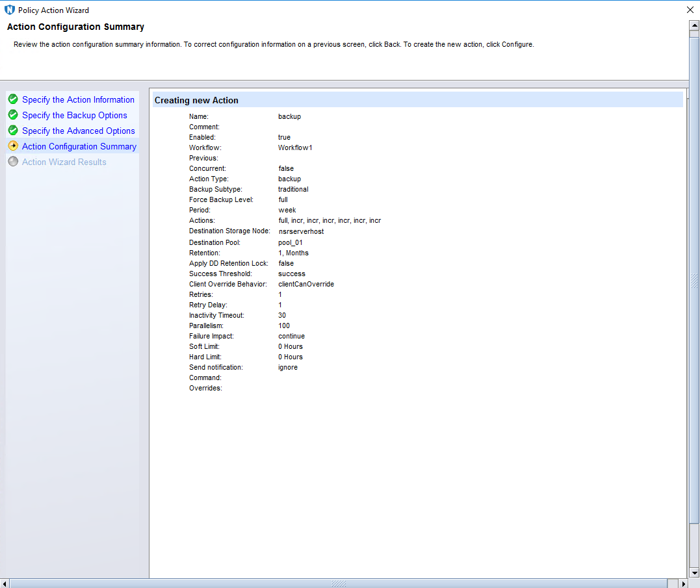Click the horizontal scrollbar left arrow
This screenshot has width=700, height=588.
[x=5, y=583]
